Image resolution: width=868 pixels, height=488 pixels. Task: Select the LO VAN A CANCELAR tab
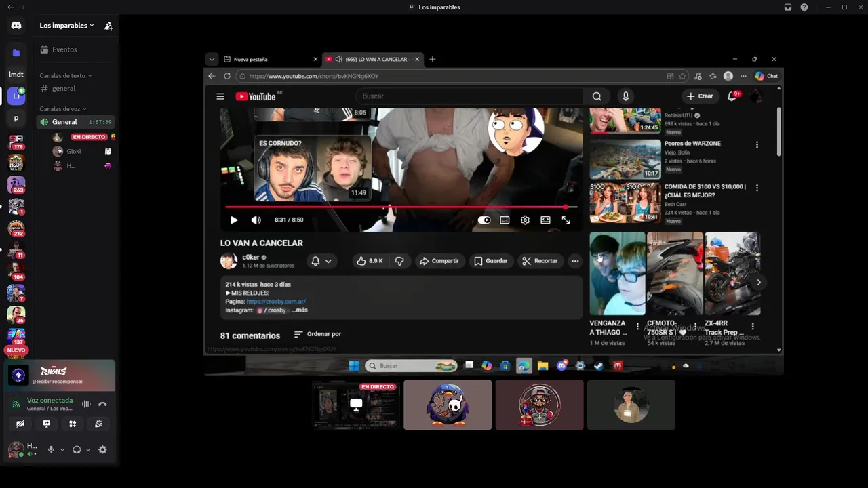[x=372, y=59]
